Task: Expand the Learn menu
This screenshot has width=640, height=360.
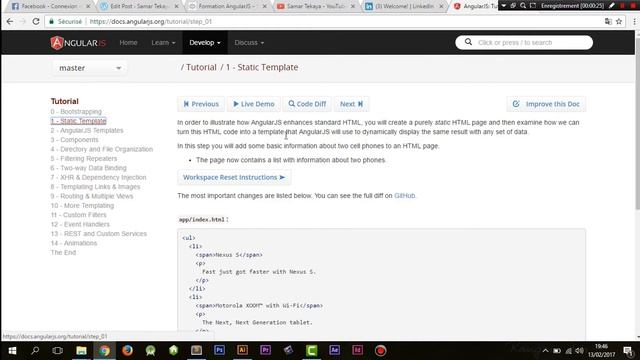Action: (x=163, y=42)
